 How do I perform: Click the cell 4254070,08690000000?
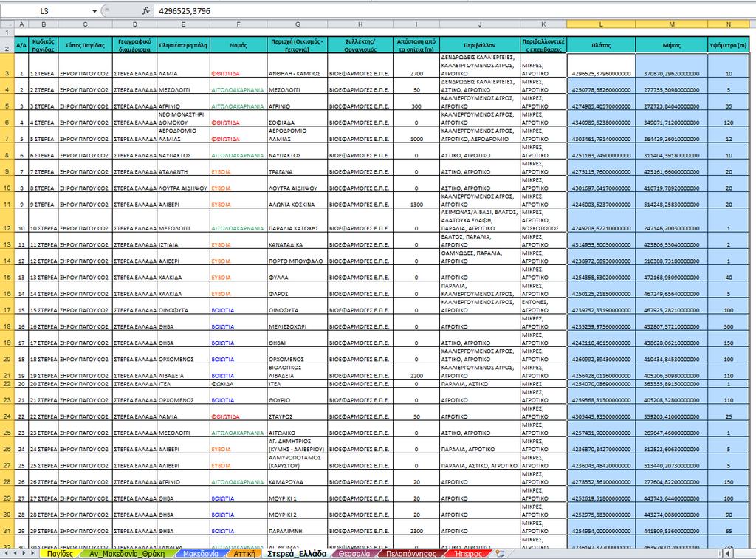click(601, 384)
